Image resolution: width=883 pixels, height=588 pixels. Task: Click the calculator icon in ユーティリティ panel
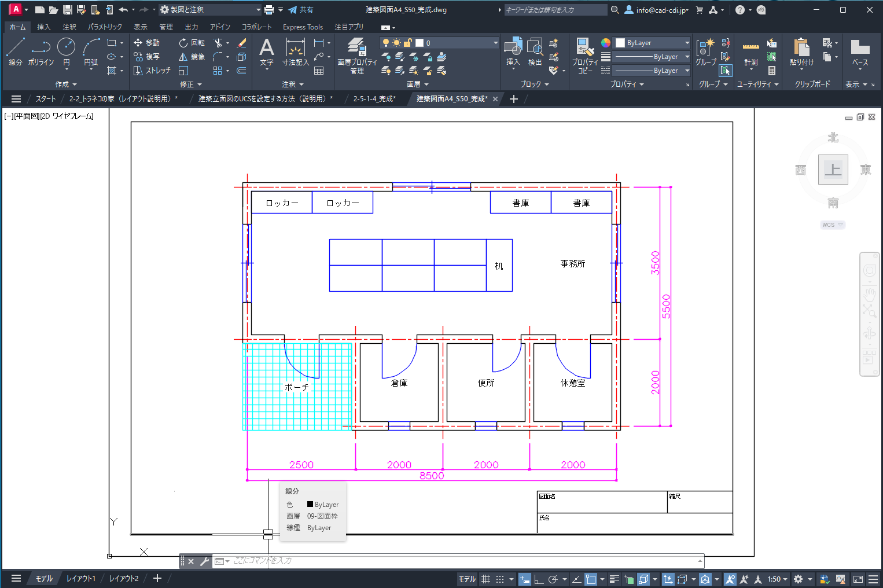point(771,71)
